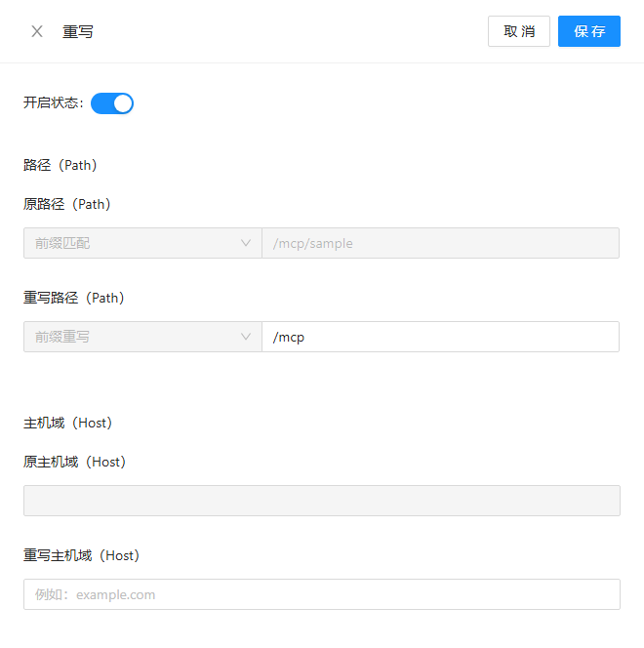The height and width of the screenshot is (648, 644).
Task: Focus the 重写主机域 input with example.com placeholder
Action: (321, 594)
